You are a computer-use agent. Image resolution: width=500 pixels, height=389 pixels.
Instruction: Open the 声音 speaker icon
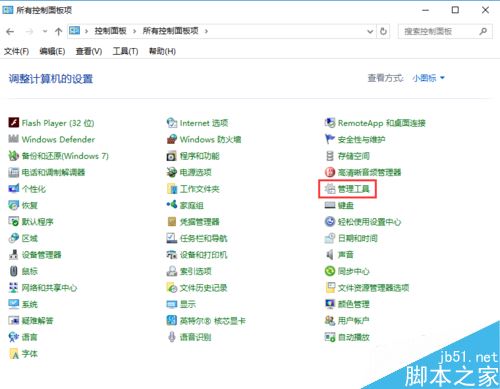330,255
